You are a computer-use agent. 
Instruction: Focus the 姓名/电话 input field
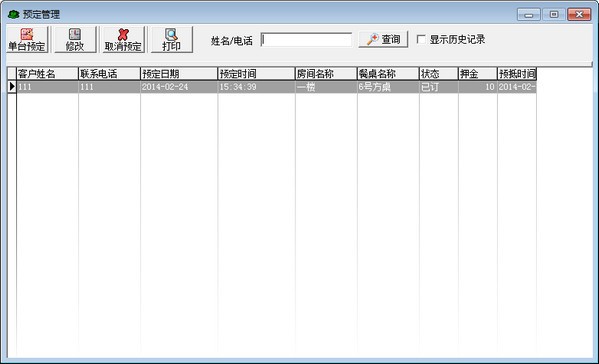[x=306, y=40]
